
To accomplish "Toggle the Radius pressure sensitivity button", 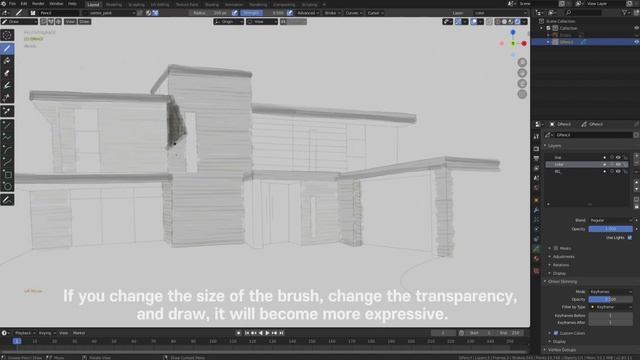I will click(235, 13).
